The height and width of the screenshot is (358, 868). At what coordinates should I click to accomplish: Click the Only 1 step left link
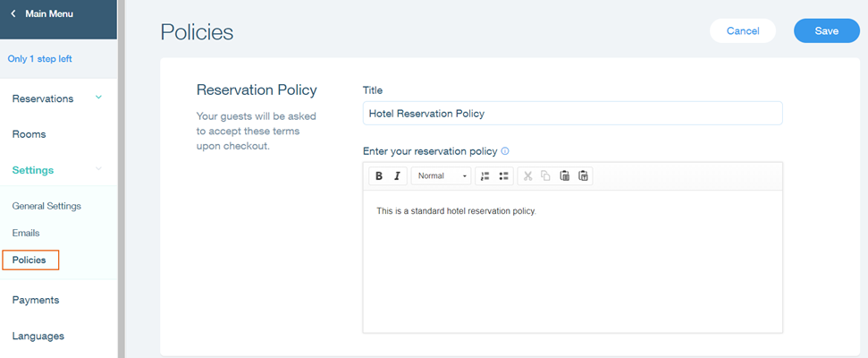40,59
